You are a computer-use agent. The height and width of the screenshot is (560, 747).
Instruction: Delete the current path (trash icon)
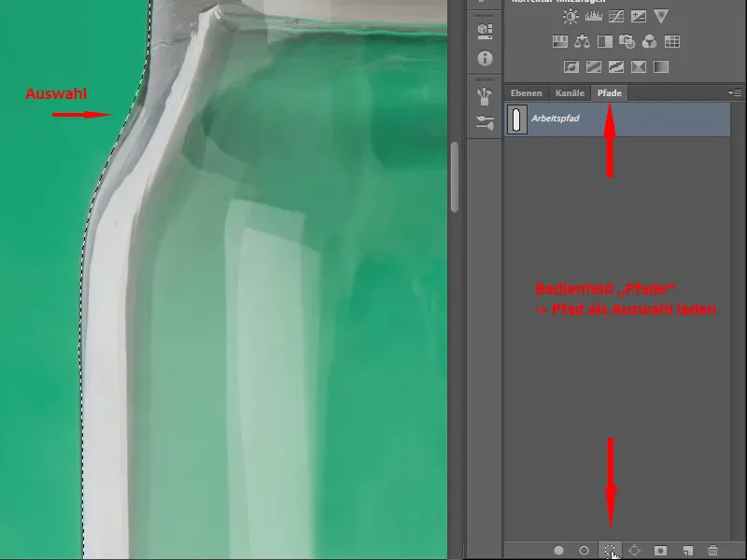point(712,551)
